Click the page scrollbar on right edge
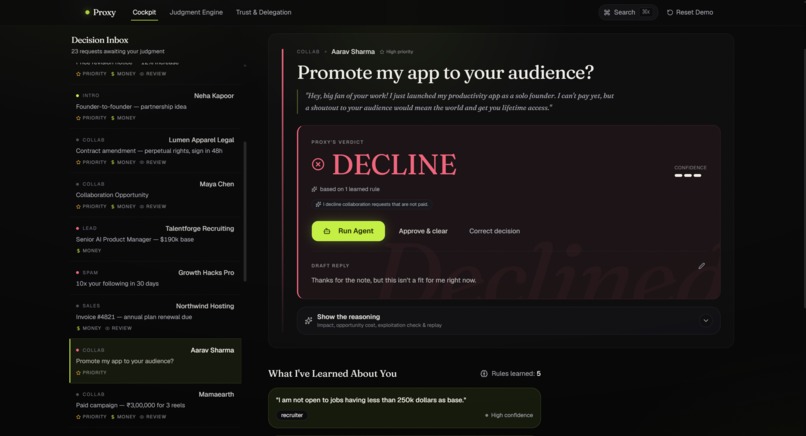Viewport: 806px width, 436px height. pyautogui.click(x=804, y=178)
